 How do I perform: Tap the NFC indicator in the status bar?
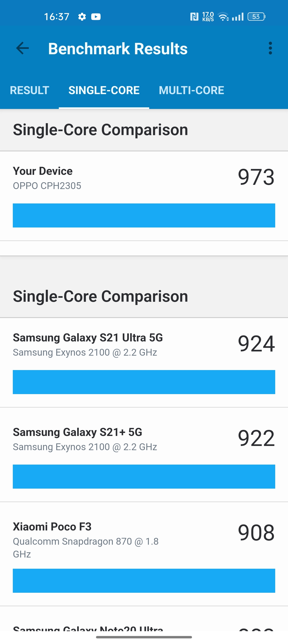195,16
